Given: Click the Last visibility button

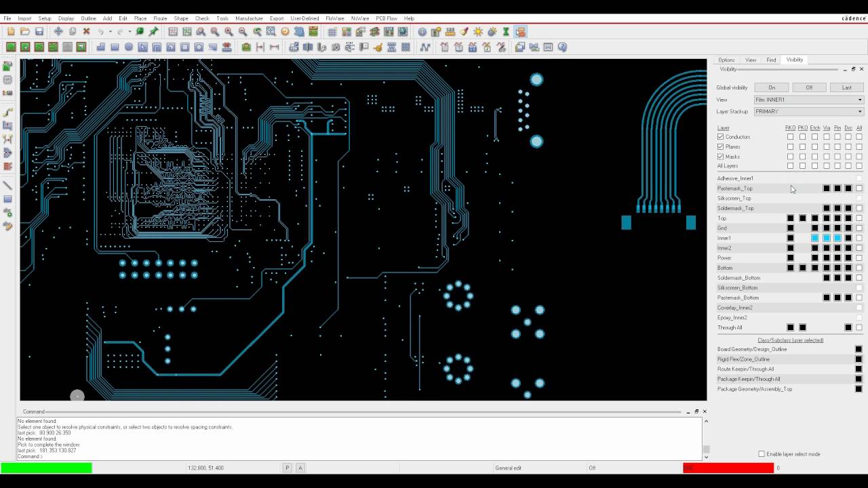Looking at the screenshot, I should click(846, 87).
